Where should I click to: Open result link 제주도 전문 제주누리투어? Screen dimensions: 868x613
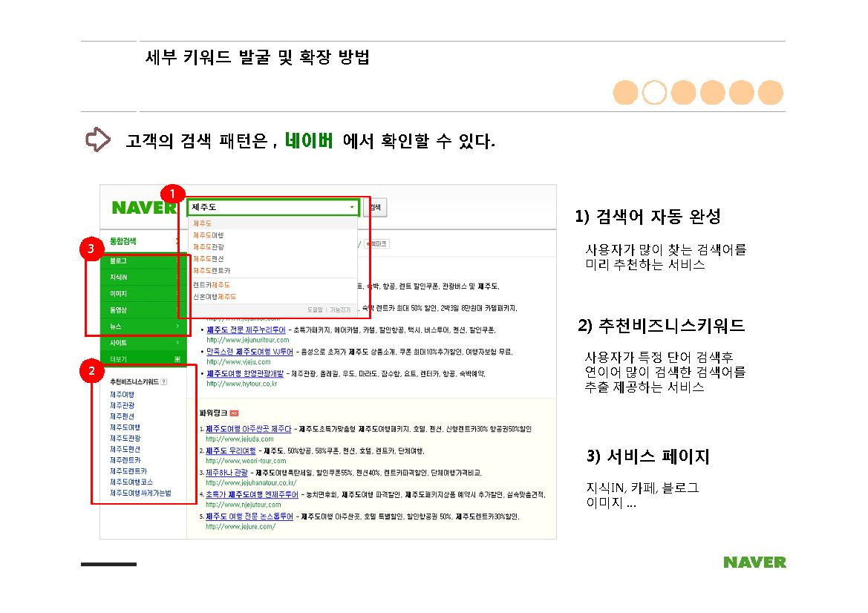pyautogui.click(x=246, y=330)
